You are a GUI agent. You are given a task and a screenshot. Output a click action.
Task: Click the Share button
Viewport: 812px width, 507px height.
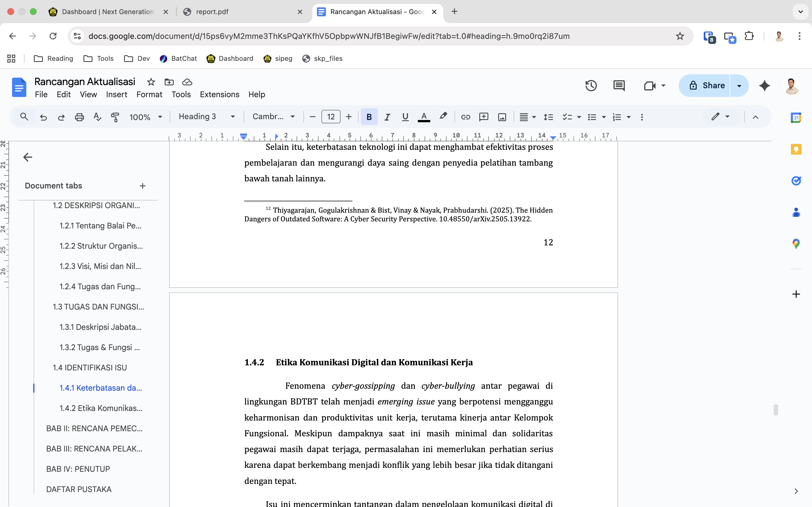706,86
